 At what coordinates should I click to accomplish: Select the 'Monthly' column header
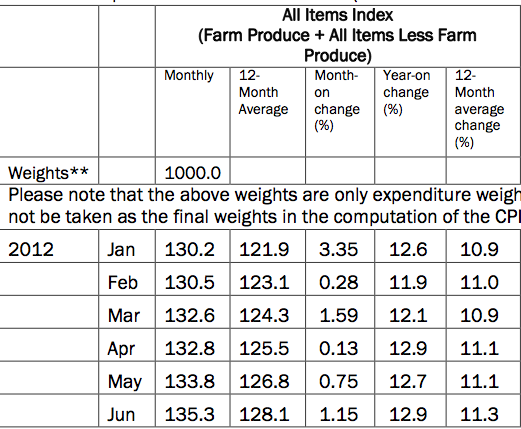coord(189,76)
